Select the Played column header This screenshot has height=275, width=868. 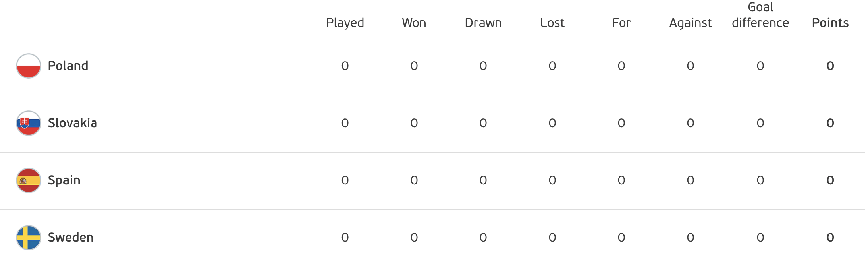click(345, 23)
